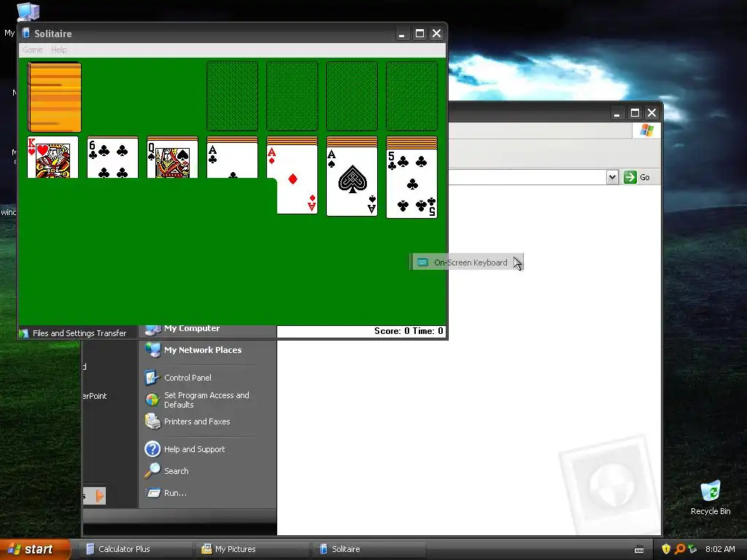
Task: Click the Go button in address bar
Action: click(637, 177)
